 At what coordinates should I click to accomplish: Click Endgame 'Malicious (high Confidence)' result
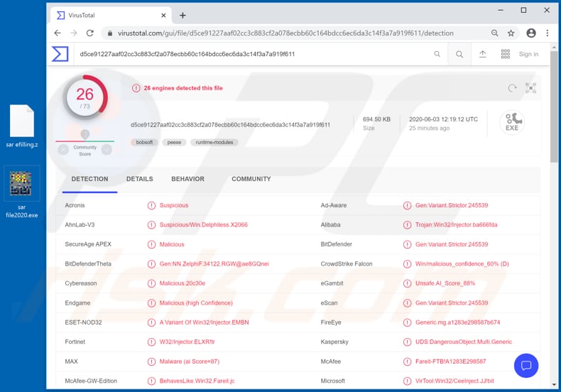(x=196, y=303)
